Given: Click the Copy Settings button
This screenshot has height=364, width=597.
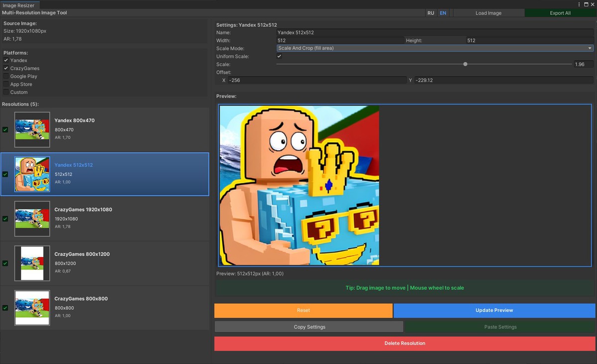Looking at the screenshot, I should click(309, 327).
